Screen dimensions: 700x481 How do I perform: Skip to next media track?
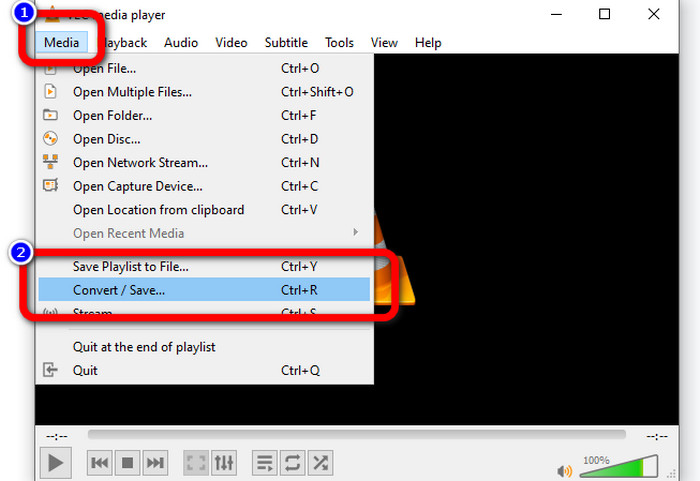point(155,463)
